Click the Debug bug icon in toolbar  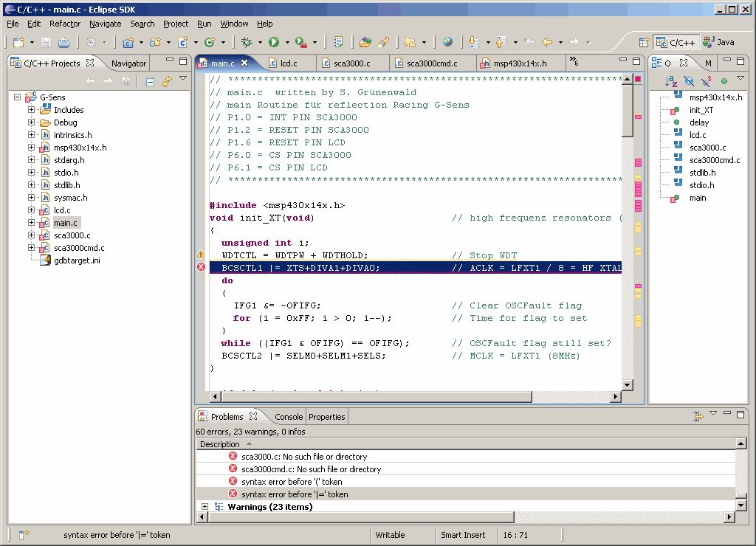(247, 42)
